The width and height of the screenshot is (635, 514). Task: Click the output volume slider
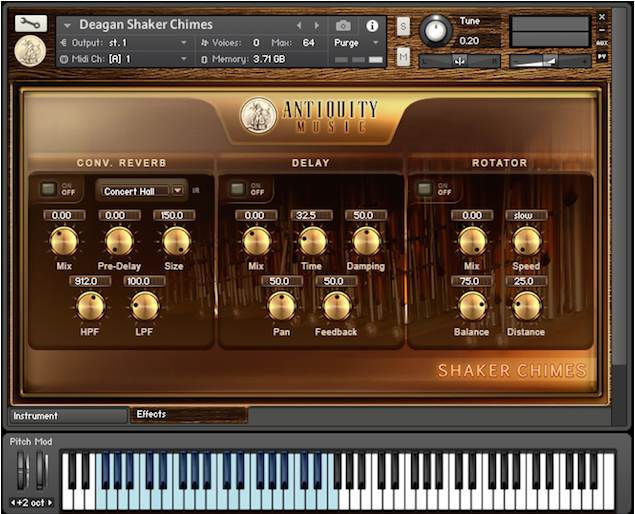point(550,61)
